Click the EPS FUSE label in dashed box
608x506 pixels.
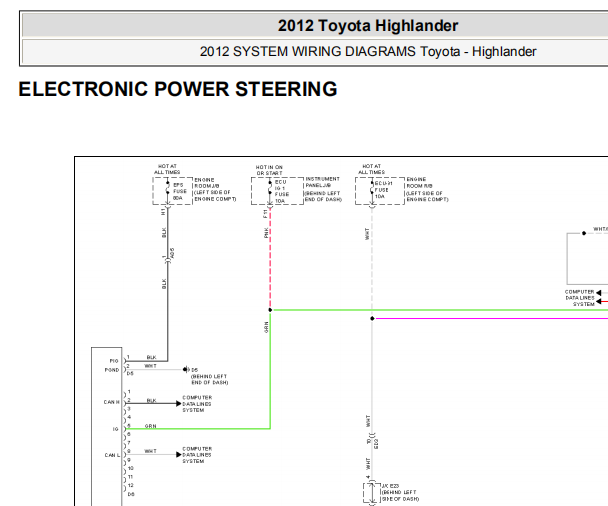180,191
